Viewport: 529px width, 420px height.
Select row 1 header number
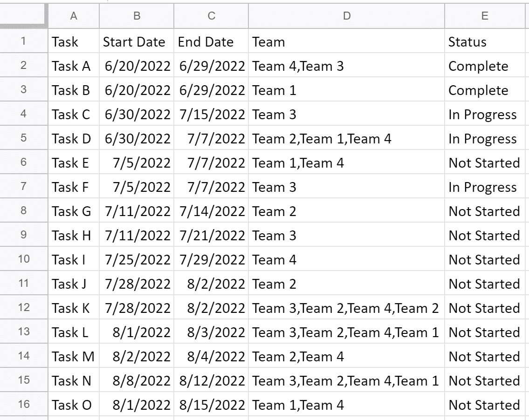pyautogui.click(x=23, y=42)
